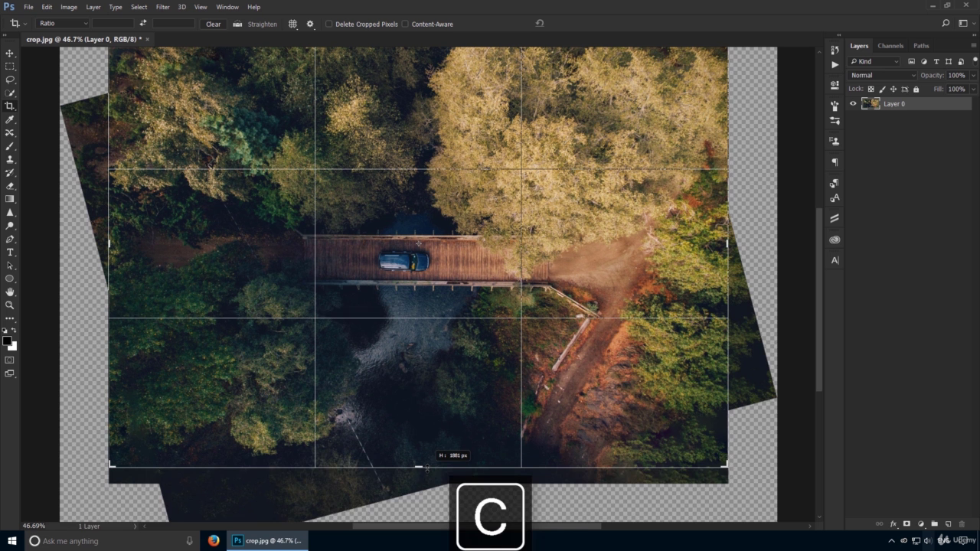Toggle lock image pixels brush icon

(882, 89)
